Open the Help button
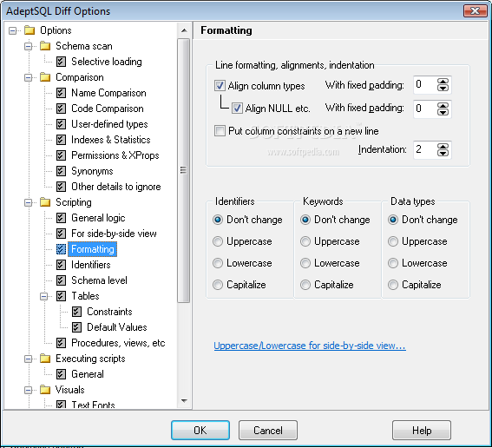492x448 pixels. 422,430
